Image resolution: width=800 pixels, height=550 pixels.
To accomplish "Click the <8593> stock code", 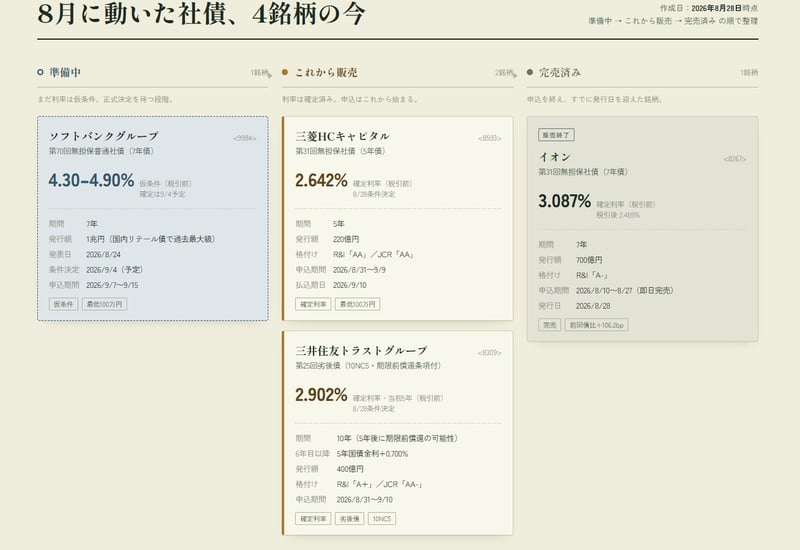I will pos(490,138).
